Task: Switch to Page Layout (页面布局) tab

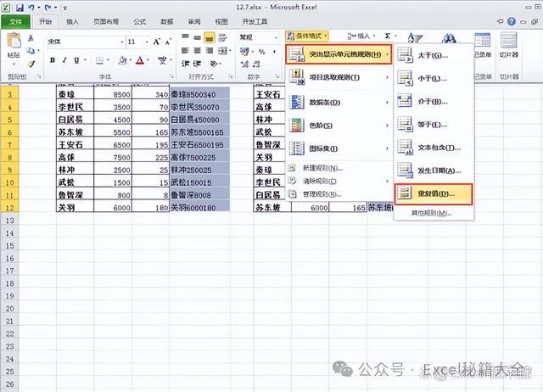Action: pos(106,22)
